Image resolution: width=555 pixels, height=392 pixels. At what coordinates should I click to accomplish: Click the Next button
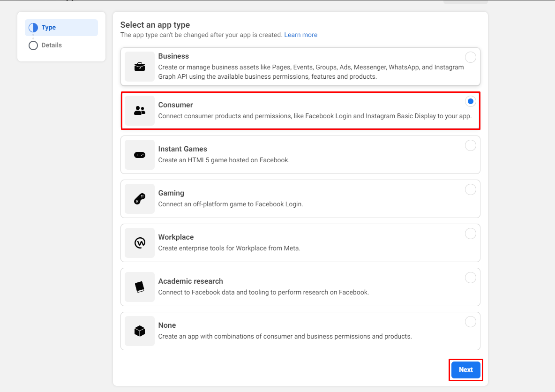465,369
